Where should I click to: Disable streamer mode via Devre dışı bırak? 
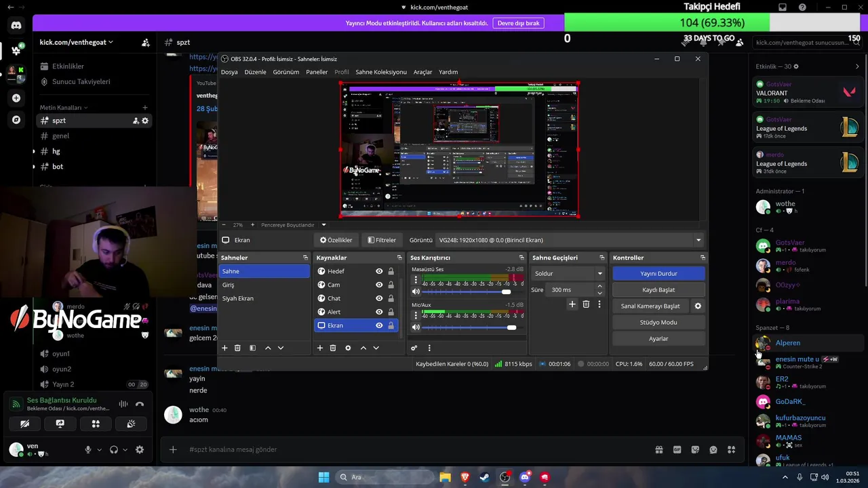pos(519,23)
